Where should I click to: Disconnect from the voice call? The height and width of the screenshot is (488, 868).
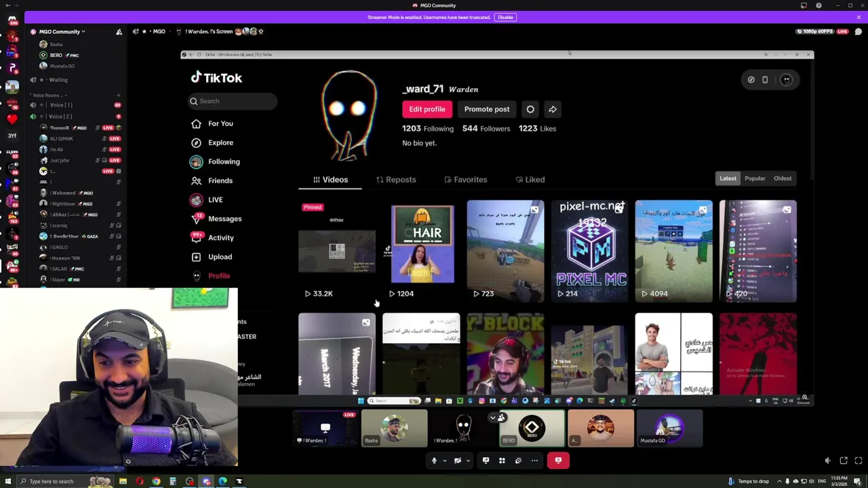click(x=558, y=460)
